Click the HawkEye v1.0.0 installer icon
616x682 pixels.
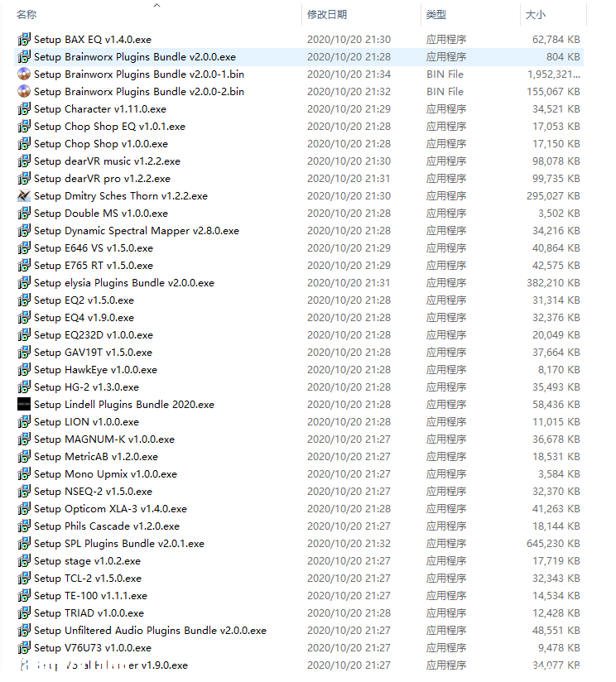point(24,370)
